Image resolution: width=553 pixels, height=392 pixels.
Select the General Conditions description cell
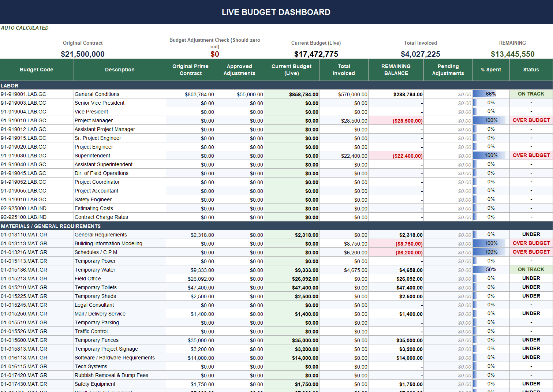point(97,94)
